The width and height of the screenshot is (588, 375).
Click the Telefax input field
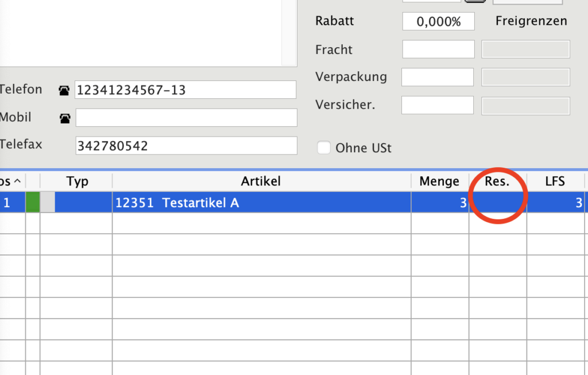pos(186,146)
